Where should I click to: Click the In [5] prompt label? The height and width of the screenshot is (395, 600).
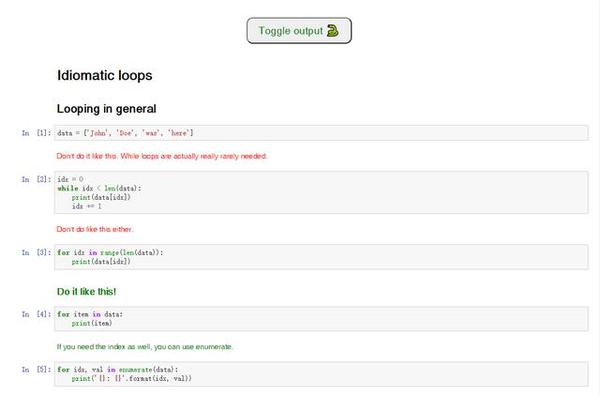coord(36,370)
